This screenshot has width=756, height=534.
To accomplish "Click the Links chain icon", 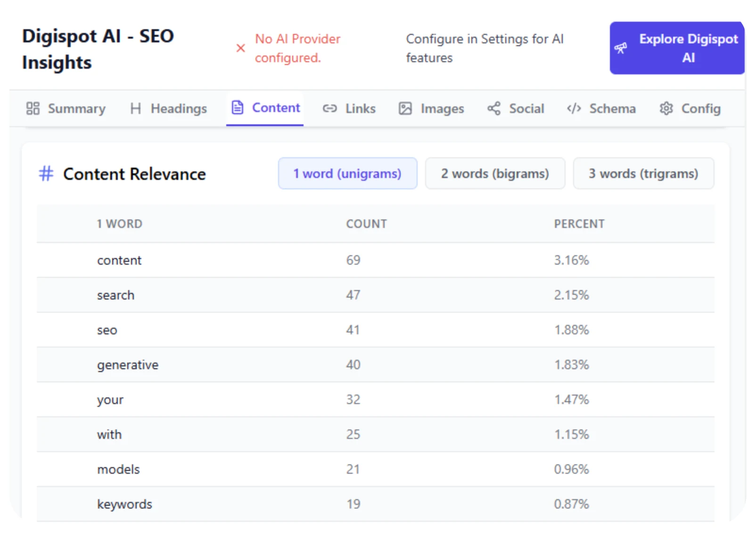I will [x=329, y=109].
